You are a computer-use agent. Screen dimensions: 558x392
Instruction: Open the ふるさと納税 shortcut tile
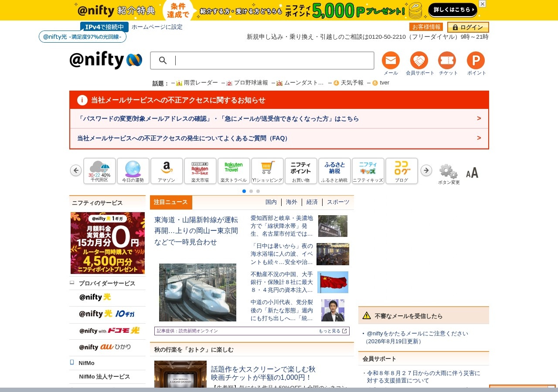pos(334,171)
